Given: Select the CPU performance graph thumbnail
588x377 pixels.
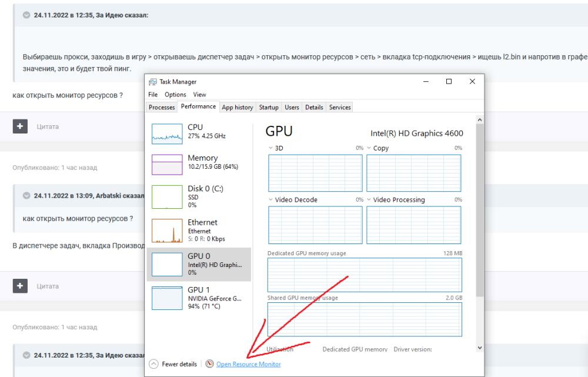Looking at the screenshot, I should pyautogui.click(x=167, y=134).
